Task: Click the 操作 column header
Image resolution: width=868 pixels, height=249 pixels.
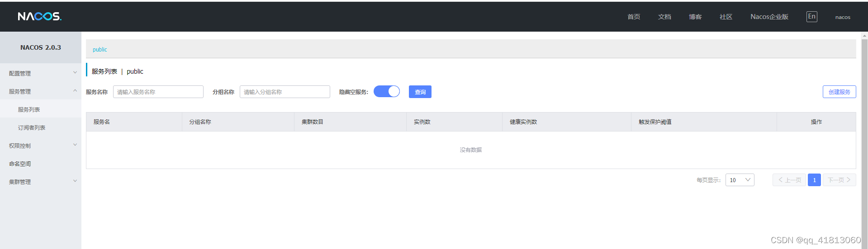Action: (x=816, y=122)
